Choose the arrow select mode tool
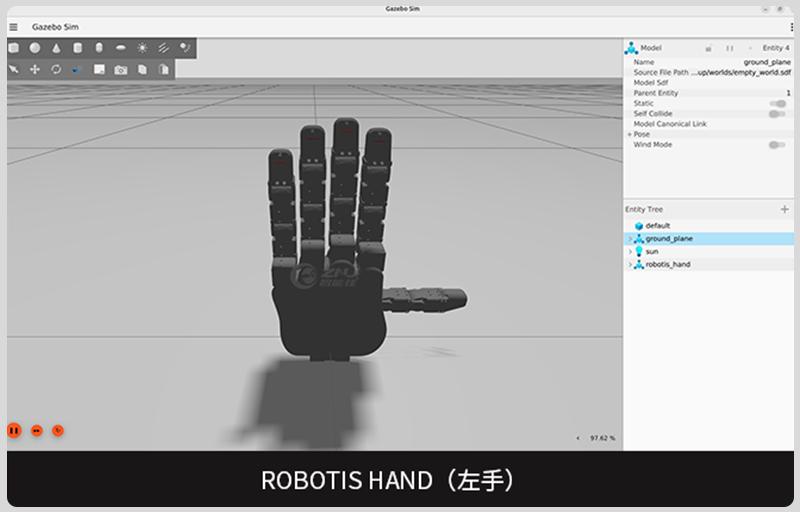The width and height of the screenshot is (800, 512). point(14,69)
